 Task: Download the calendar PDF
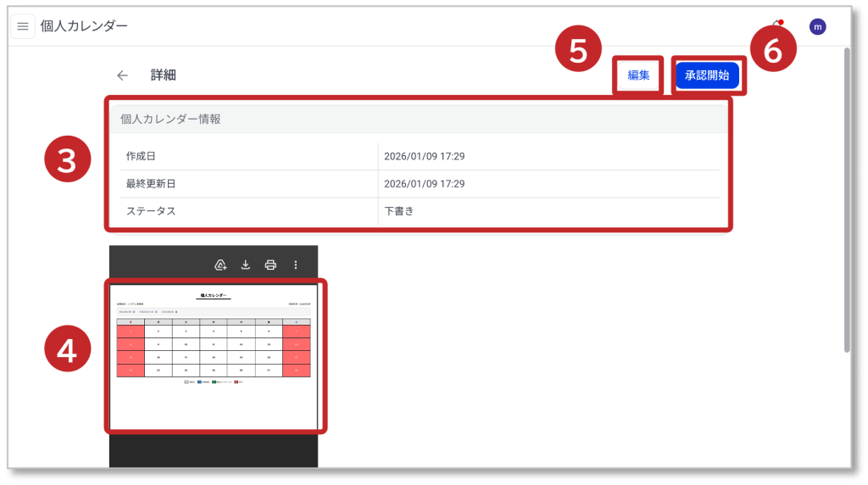(x=246, y=265)
